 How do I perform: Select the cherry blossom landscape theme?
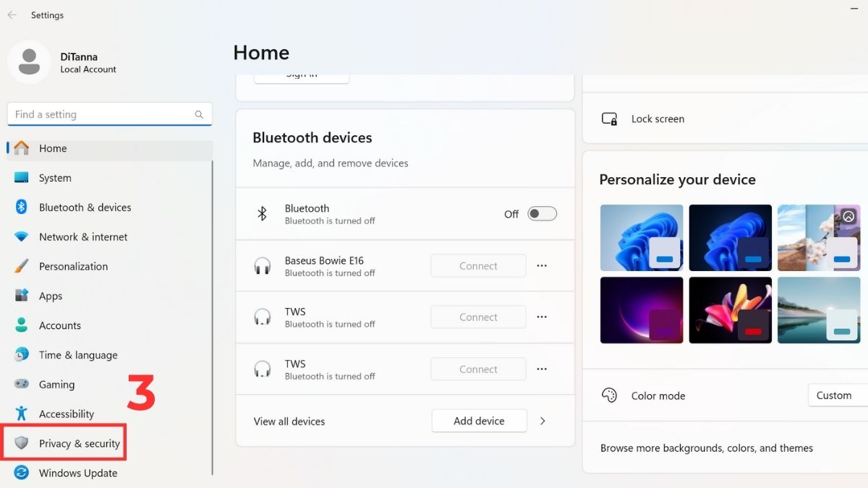pyautogui.click(x=819, y=238)
